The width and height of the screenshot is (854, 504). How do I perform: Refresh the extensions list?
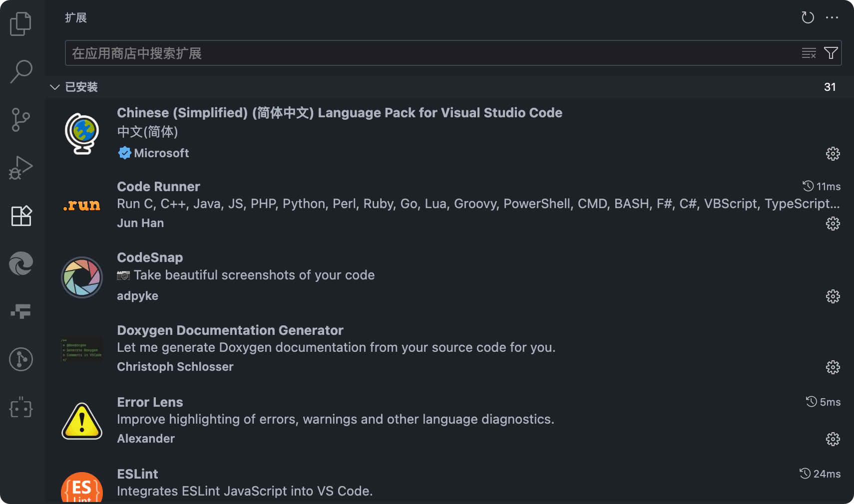pos(808,17)
